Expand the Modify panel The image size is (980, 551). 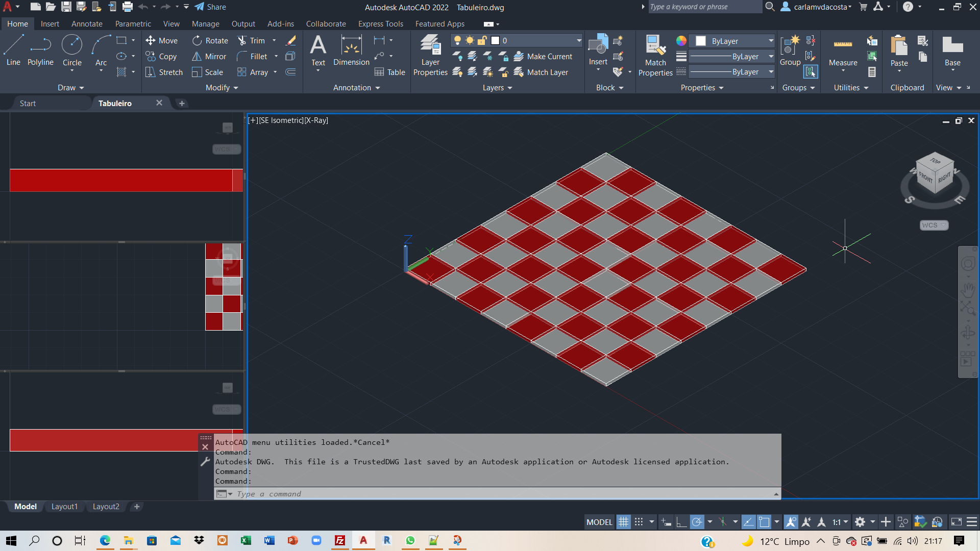pyautogui.click(x=222, y=88)
